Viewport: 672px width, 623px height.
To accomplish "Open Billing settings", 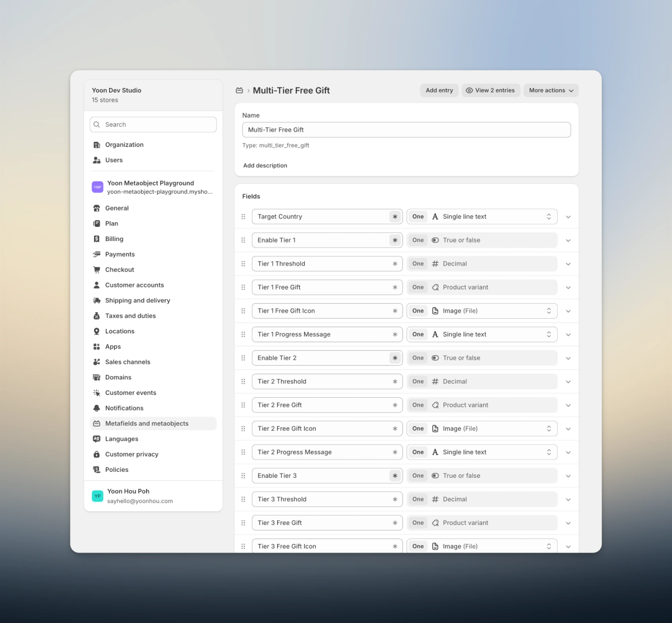I will [x=153, y=239].
